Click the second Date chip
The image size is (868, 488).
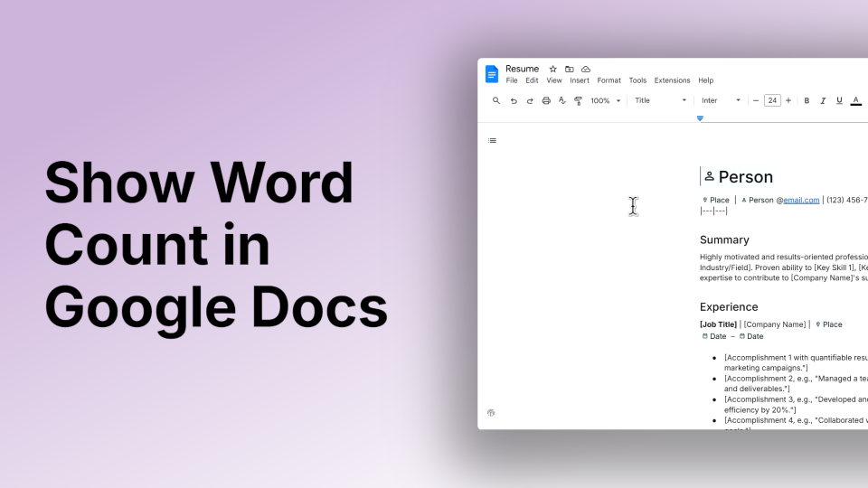751,336
